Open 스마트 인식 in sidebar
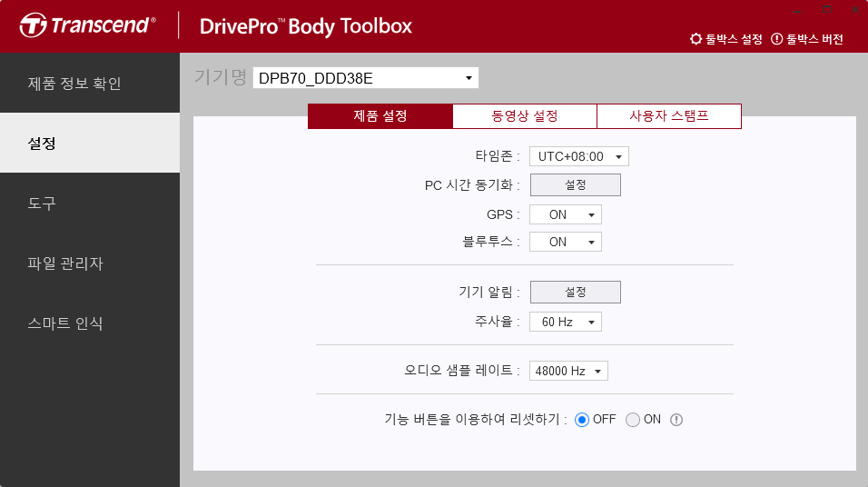 (x=90, y=323)
